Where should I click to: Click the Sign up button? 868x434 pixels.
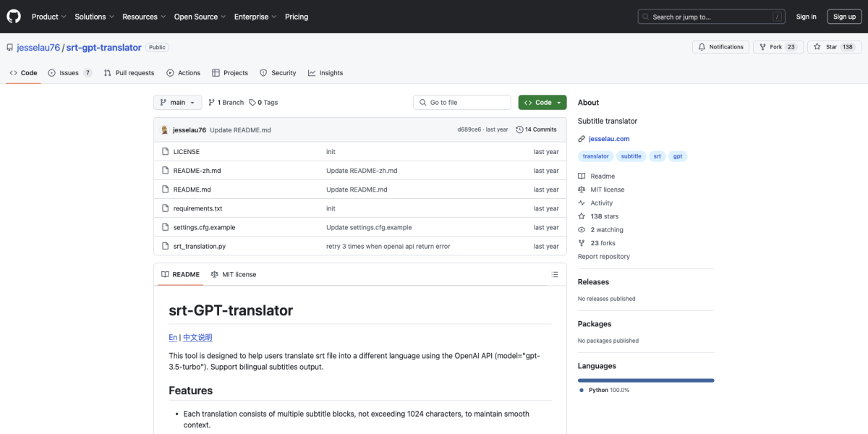[x=844, y=17]
